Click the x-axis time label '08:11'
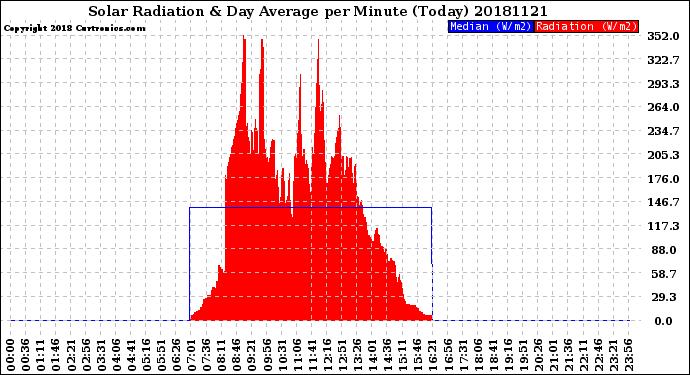The image size is (690, 375). [x=222, y=355]
